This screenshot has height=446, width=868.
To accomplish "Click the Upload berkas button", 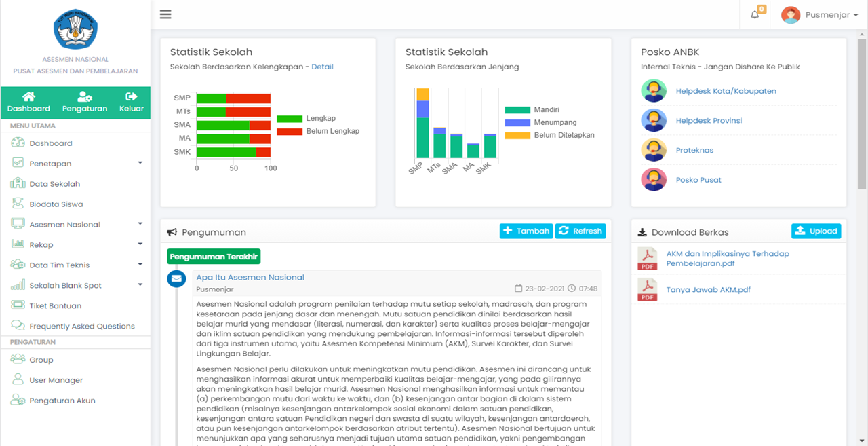I will pos(816,231).
